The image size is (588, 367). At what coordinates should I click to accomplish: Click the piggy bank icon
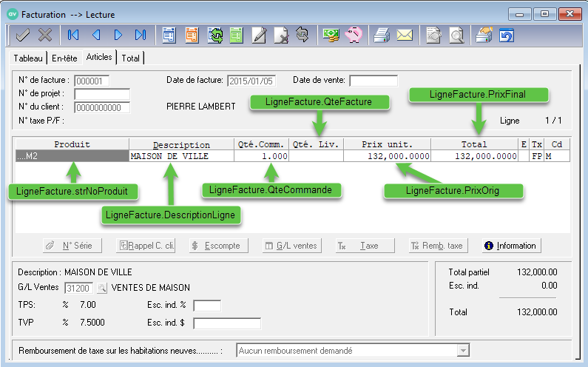pyautogui.click(x=353, y=35)
